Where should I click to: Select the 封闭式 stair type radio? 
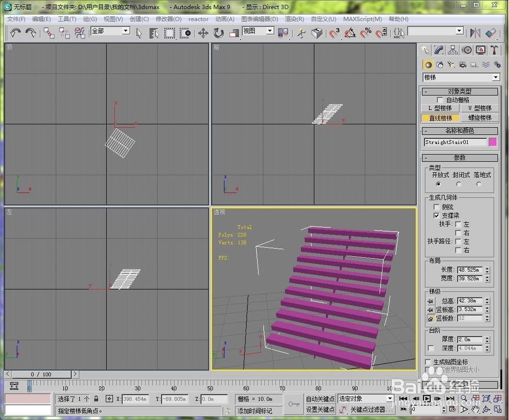pos(459,184)
